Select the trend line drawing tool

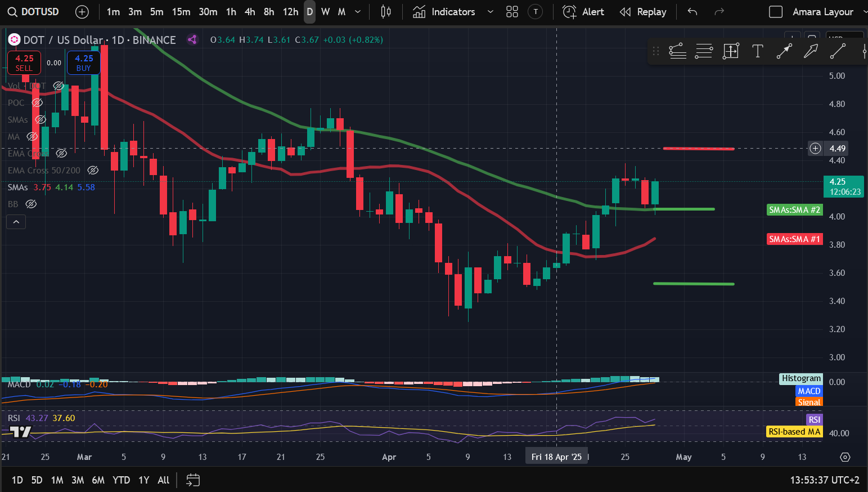tap(838, 51)
